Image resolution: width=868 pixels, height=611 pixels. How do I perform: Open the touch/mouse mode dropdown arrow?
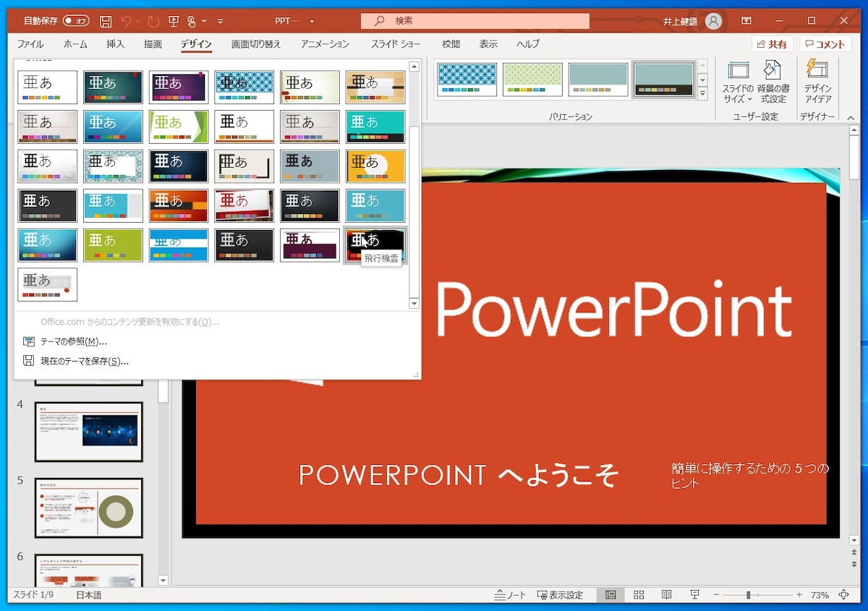pyautogui.click(x=204, y=21)
